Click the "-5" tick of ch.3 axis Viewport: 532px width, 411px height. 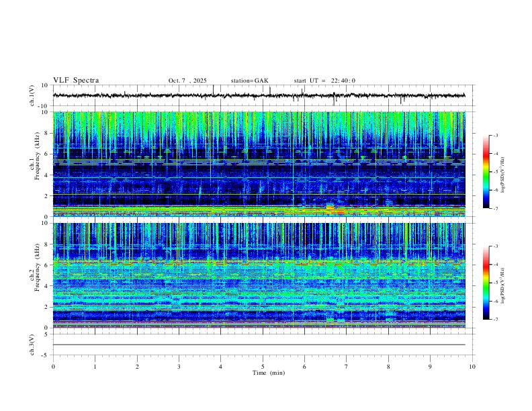tap(46, 355)
